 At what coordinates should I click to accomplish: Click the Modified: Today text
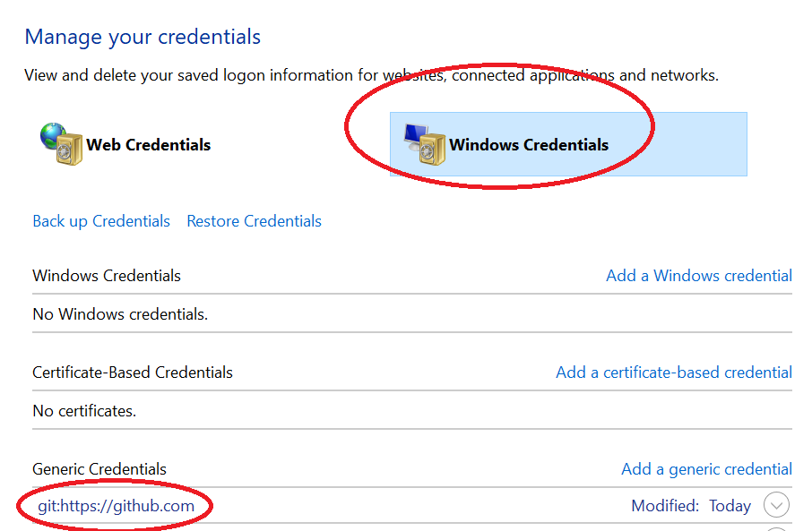[x=691, y=506]
